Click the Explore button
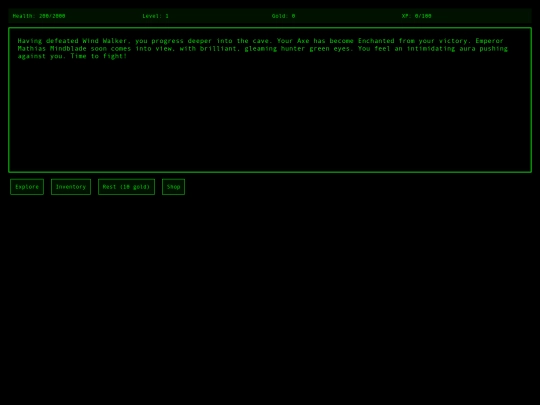The height and width of the screenshot is (405, 540). click(27, 187)
